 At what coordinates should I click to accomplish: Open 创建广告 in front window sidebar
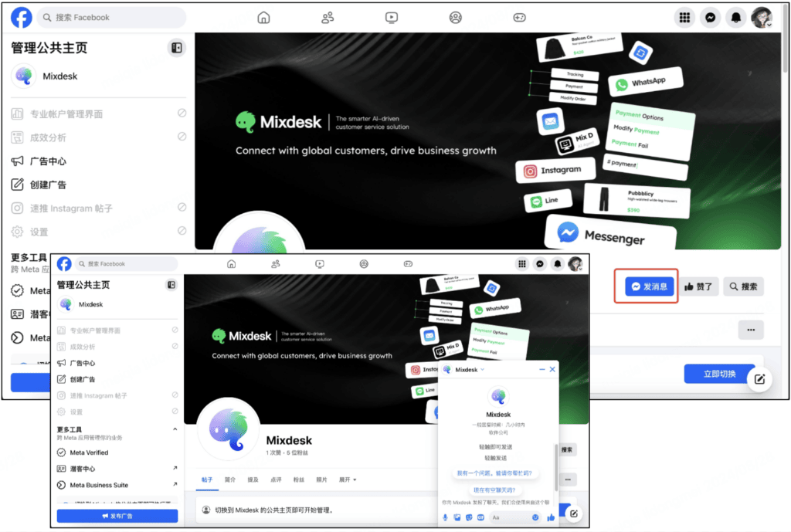pos(117,379)
